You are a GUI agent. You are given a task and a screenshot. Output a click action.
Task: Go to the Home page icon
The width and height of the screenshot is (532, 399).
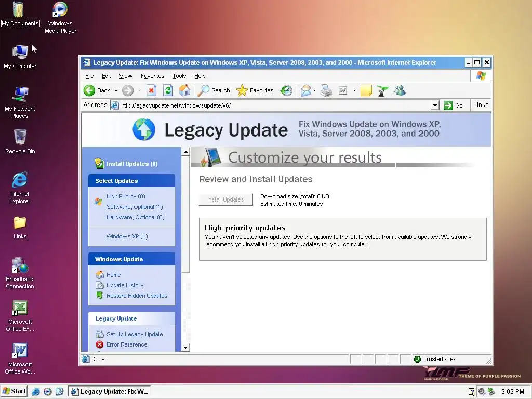click(184, 90)
